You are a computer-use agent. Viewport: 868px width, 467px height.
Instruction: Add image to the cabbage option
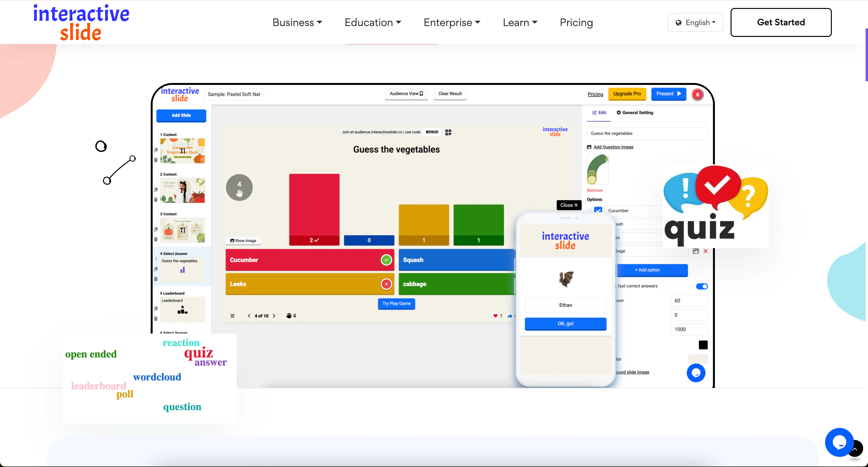click(695, 251)
